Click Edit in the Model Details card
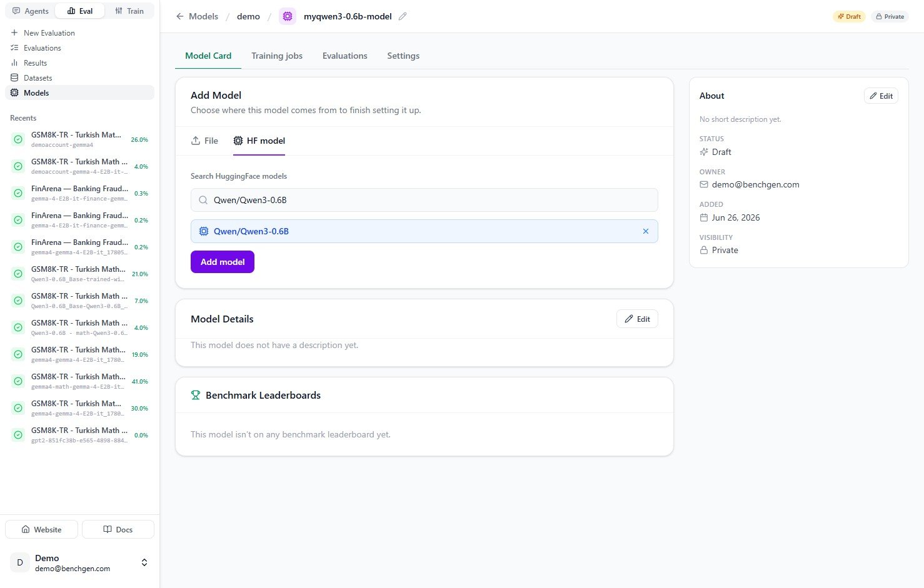The width and height of the screenshot is (924, 588). [637, 319]
